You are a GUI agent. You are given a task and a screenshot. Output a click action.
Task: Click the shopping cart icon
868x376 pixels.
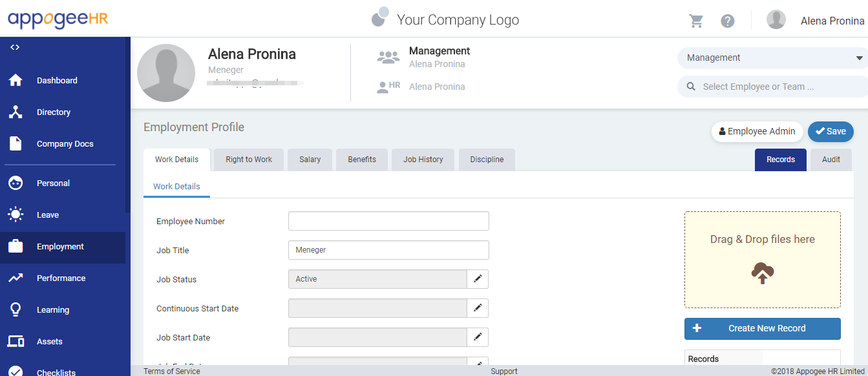point(696,21)
